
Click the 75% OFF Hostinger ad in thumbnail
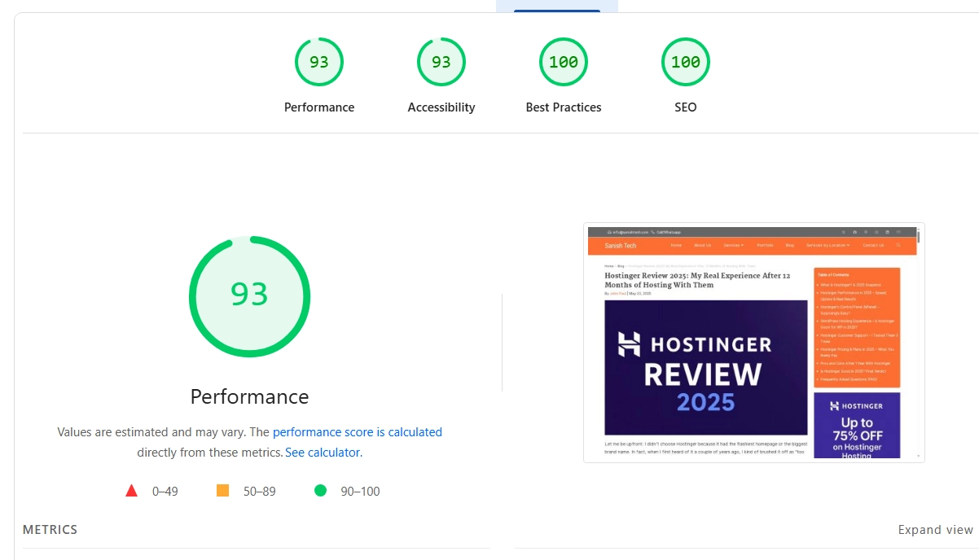[857, 426]
